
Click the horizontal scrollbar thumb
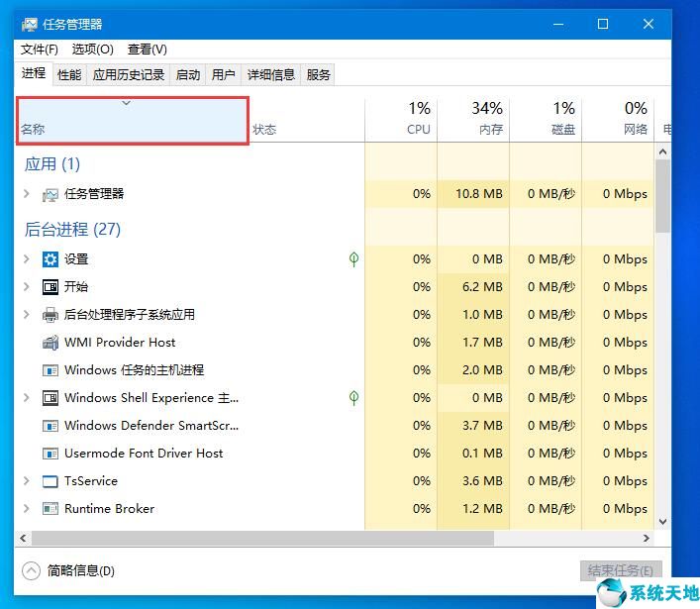click(x=262, y=538)
